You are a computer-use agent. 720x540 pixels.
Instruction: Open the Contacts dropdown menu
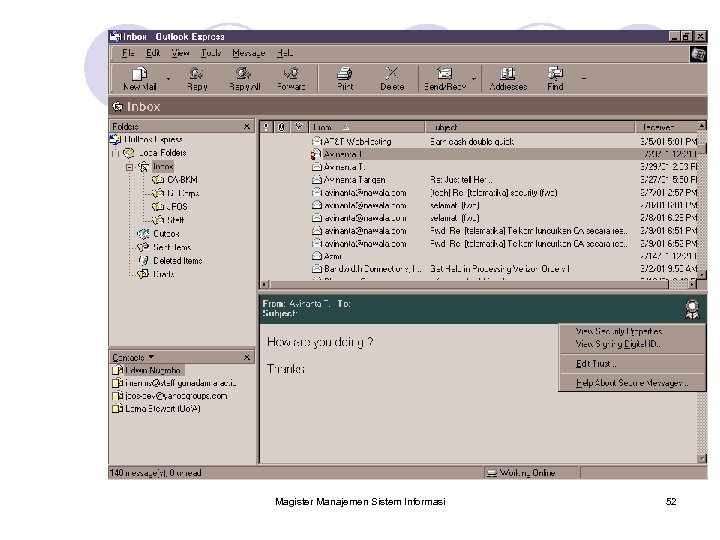[x=133, y=357]
